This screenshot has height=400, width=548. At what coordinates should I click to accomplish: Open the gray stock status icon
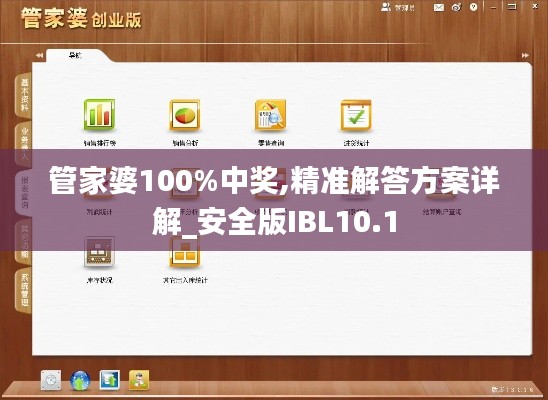point(99,252)
